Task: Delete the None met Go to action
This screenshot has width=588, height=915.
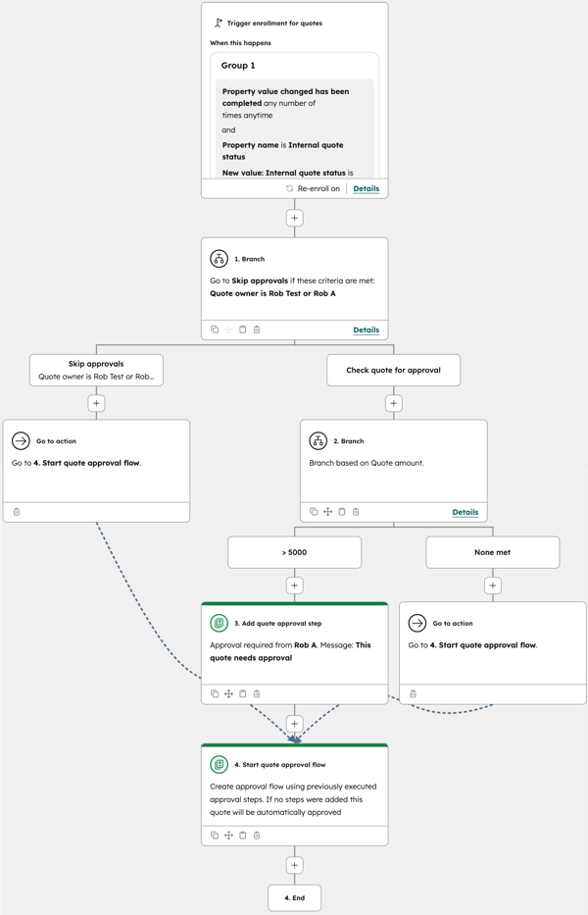Action: click(413, 694)
